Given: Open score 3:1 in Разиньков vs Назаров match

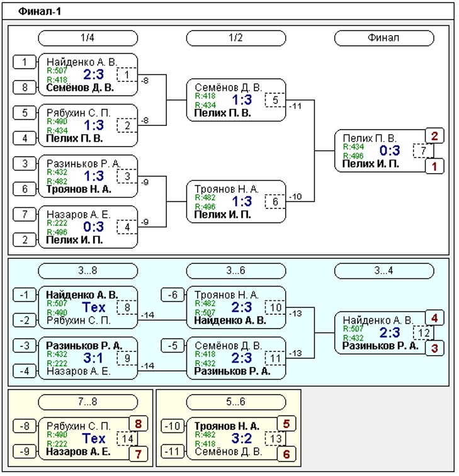Looking at the screenshot, I should [x=93, y=358].
